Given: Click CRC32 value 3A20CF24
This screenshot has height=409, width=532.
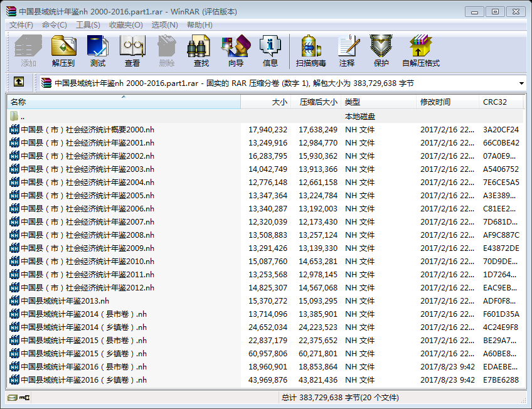Looking at the screenshot, I should (501, 130).
